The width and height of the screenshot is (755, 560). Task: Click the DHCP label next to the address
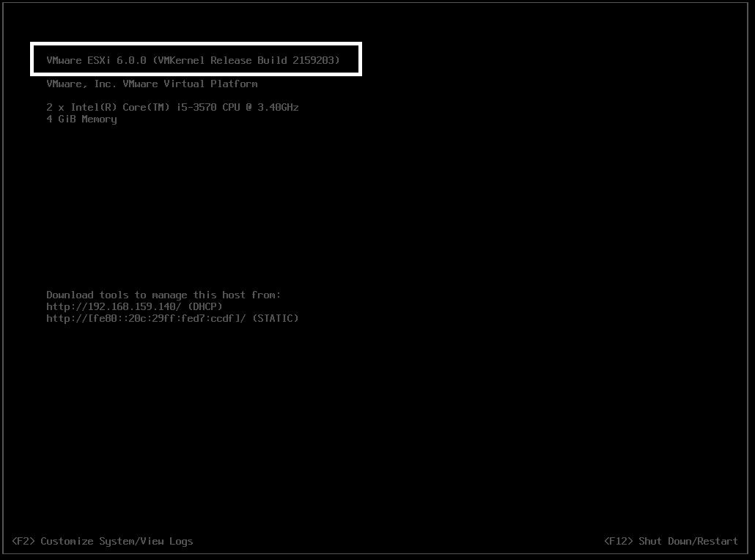205,306
